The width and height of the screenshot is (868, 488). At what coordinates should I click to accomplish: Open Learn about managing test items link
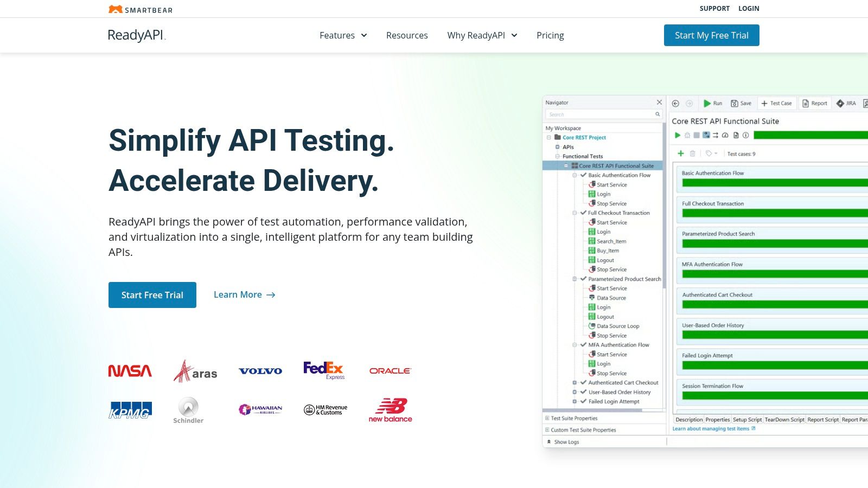(x=714, y=429)
